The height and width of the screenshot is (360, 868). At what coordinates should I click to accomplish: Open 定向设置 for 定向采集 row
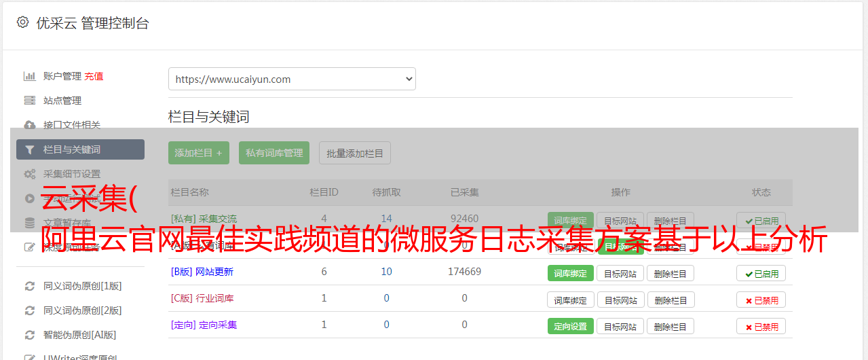tap(571, 326)
